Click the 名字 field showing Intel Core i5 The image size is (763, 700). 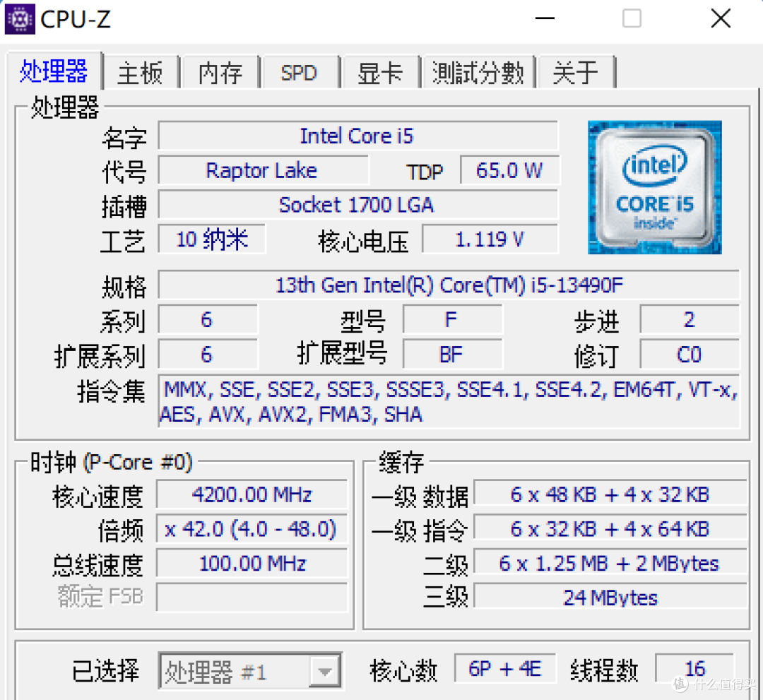point(357,136)
